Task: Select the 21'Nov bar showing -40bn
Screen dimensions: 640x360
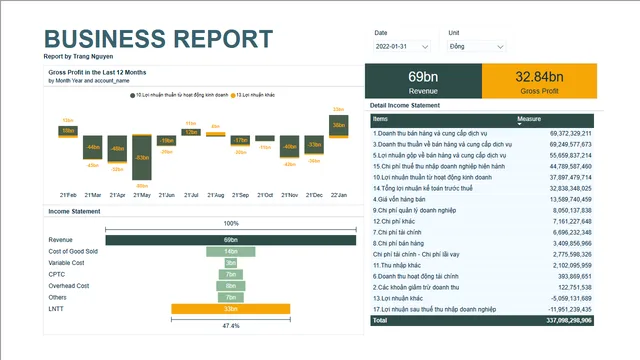Action: (289, 147)
